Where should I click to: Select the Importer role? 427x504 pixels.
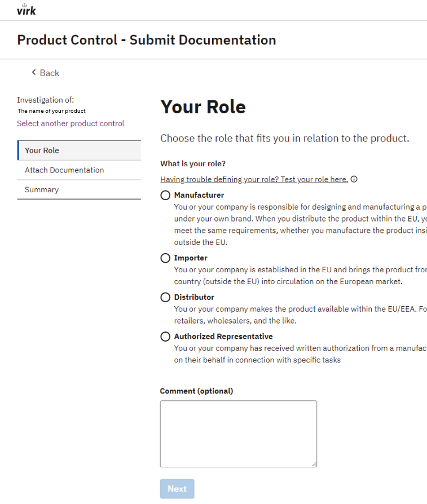tap(165, 258)
